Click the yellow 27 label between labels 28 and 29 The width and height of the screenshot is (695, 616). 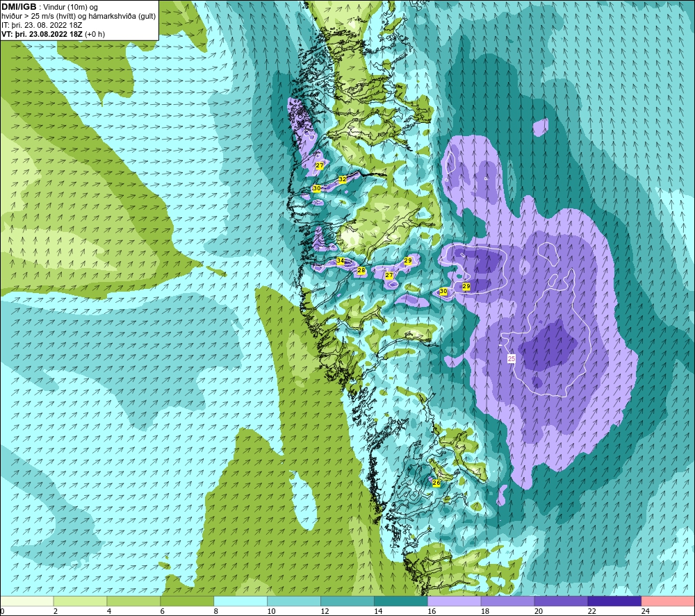click(389, 275)
